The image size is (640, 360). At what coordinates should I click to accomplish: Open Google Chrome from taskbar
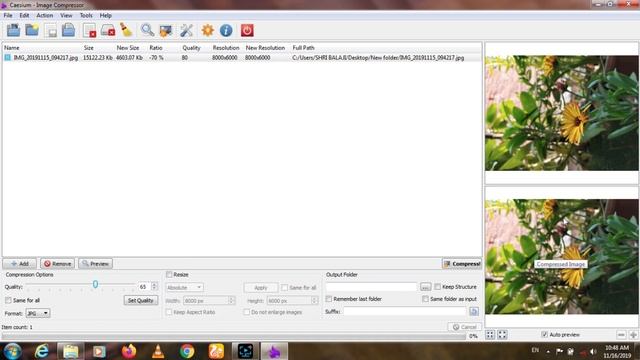(x=187, y=351)
